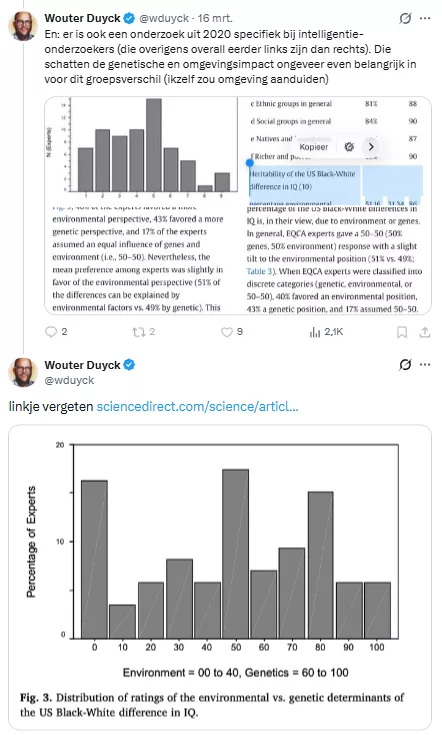Open the first tweet's screenshot image
442x735 pixels.
pyautogui.click(x=238, y=205)
